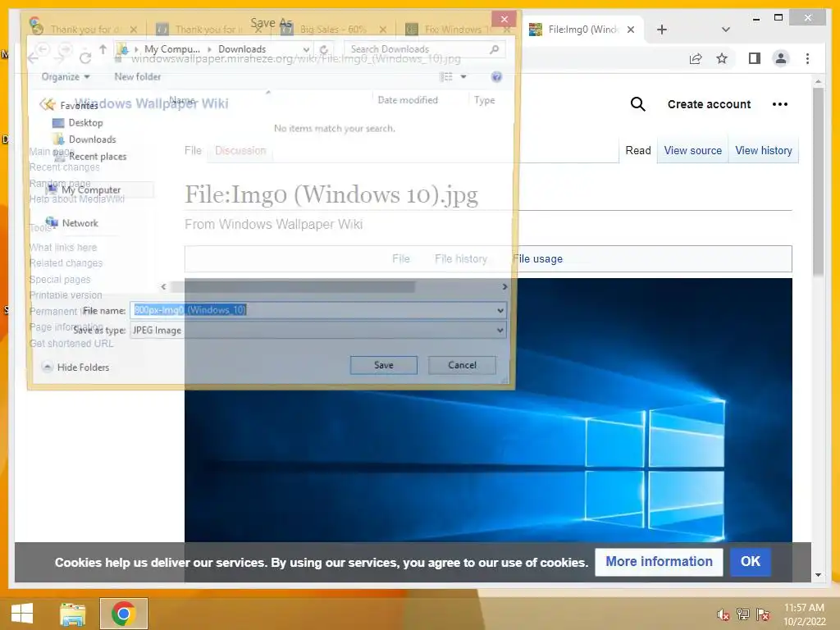Image resolution: width=840 pixels, height=630 pixels.
Task: Click Hide Folders in Save As dialog
Action: click(75, 367)
